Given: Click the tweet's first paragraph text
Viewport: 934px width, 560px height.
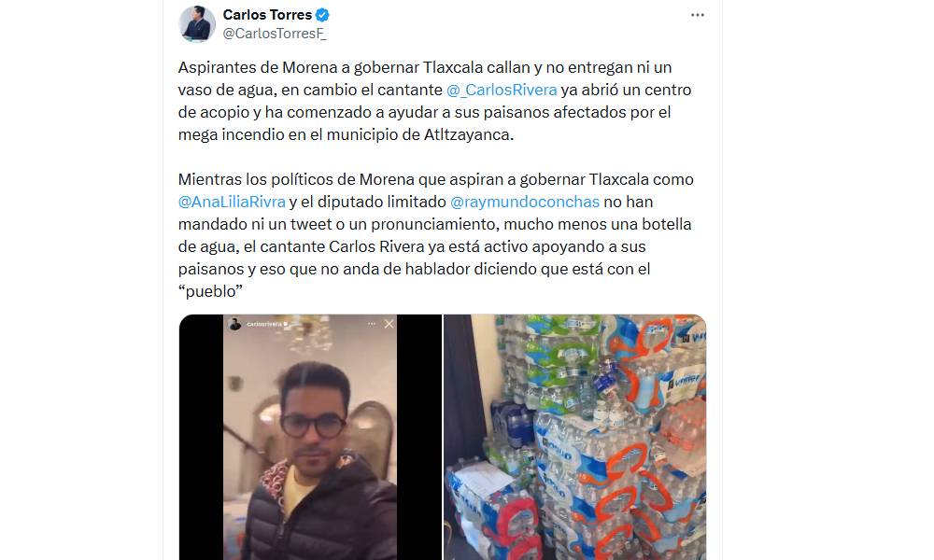Looking at the screenshot, I should tap(435, 101).
